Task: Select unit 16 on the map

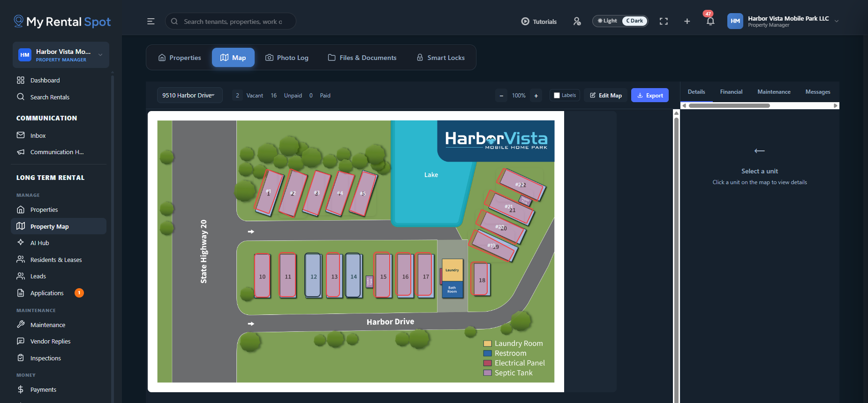Action: 405,276
